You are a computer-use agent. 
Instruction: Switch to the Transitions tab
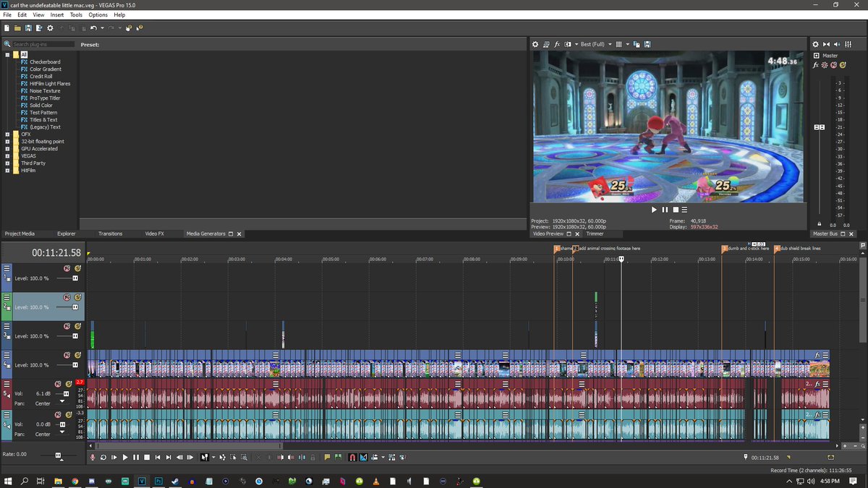click(111, 234)
